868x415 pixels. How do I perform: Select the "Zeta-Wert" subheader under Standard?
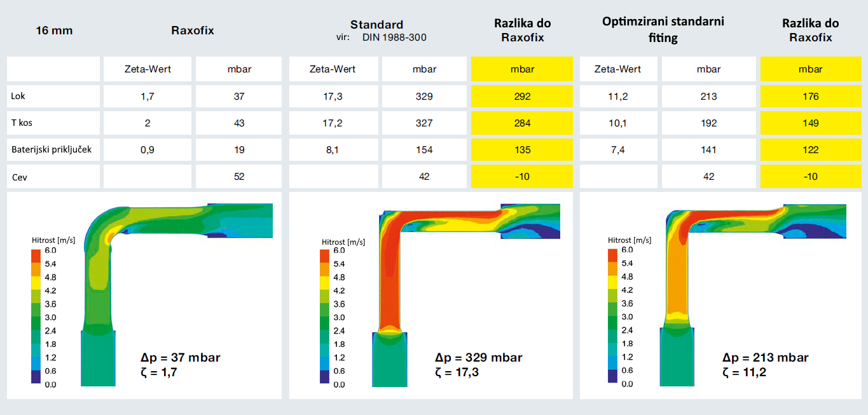(333, 69)
